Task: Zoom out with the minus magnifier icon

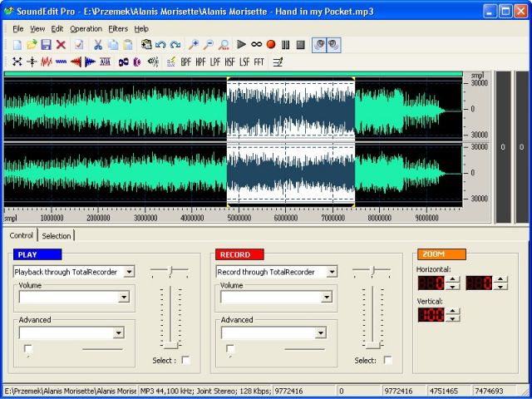Action: point(209,45)
